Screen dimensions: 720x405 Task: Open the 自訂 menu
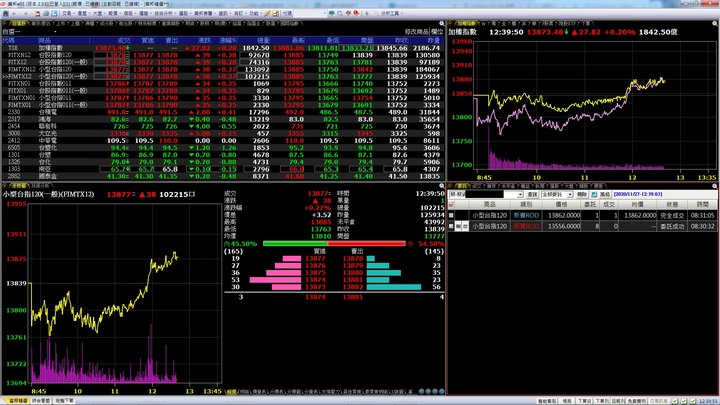tap(239, 13)
